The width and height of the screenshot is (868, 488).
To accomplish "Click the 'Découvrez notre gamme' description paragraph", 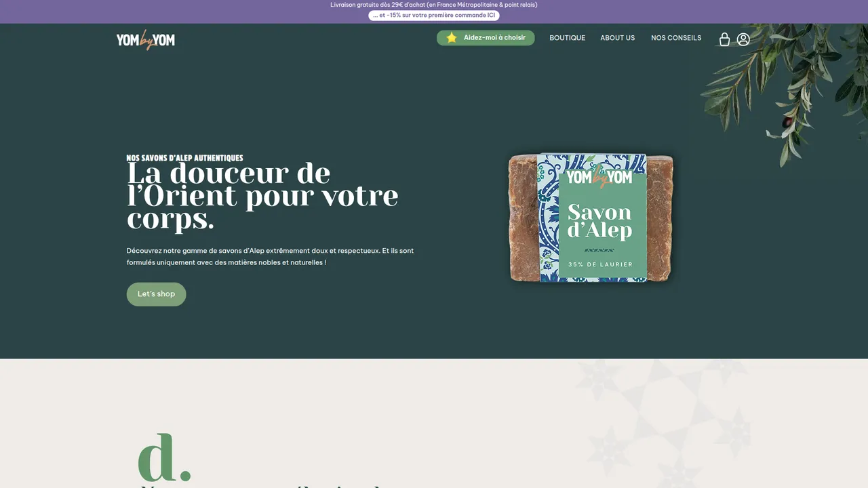I will point(270,256).
